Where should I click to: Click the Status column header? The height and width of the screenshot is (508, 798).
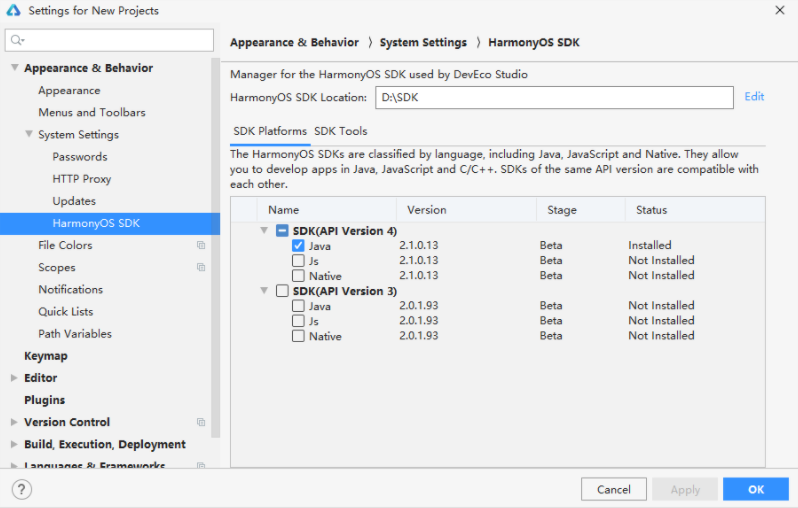pos(695,210)
